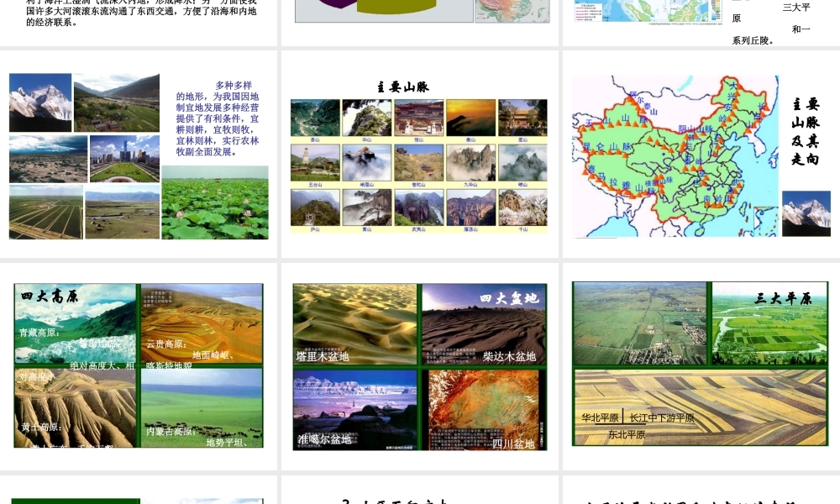The image size is (840, 504).
Task: Select the 四大盆地 heading
Action: tap(509, 298)
